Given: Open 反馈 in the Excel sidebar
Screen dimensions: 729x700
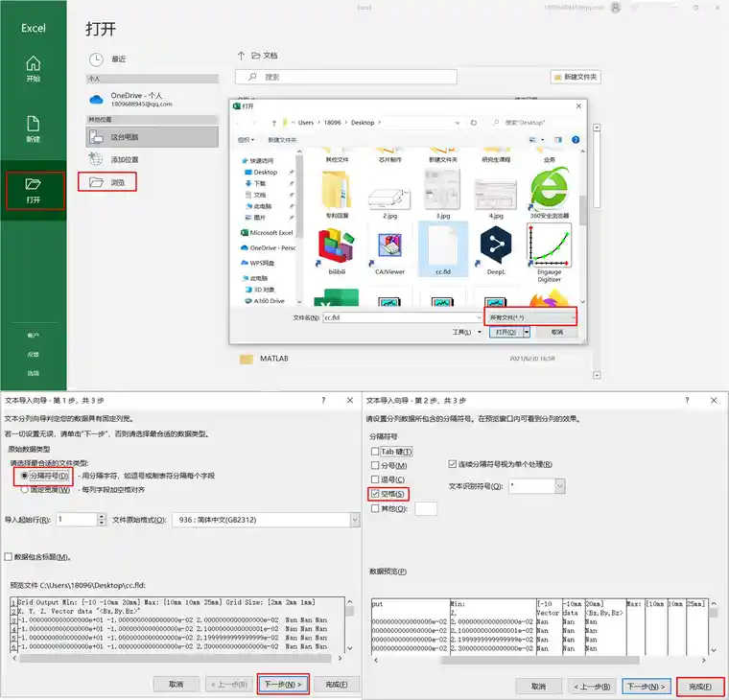Looking at the screenshot, I should [33, 354].
